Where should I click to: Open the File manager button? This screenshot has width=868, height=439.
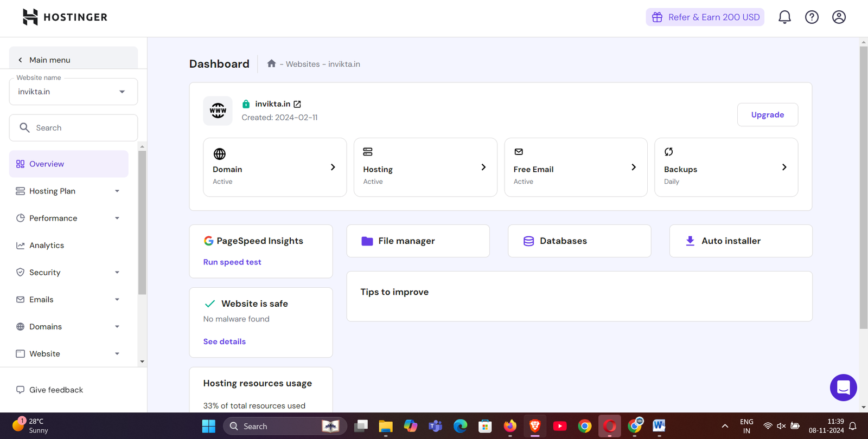click(x=418, y=241)
